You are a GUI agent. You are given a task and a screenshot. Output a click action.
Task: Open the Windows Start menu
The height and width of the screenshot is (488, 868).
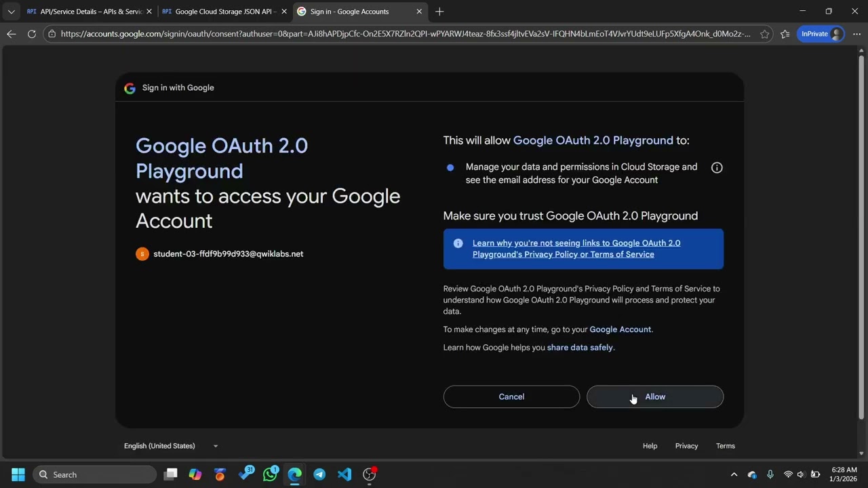(18, 474)
